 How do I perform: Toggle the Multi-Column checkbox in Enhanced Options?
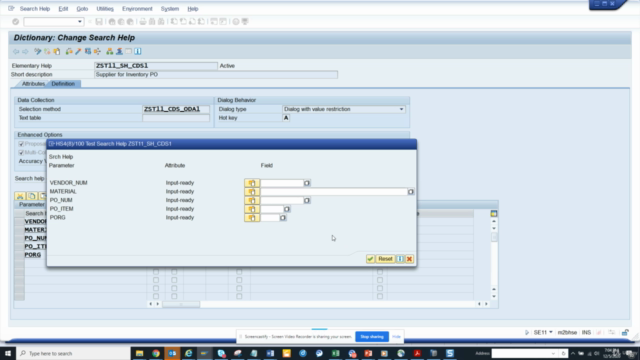[x=21, y=153]
